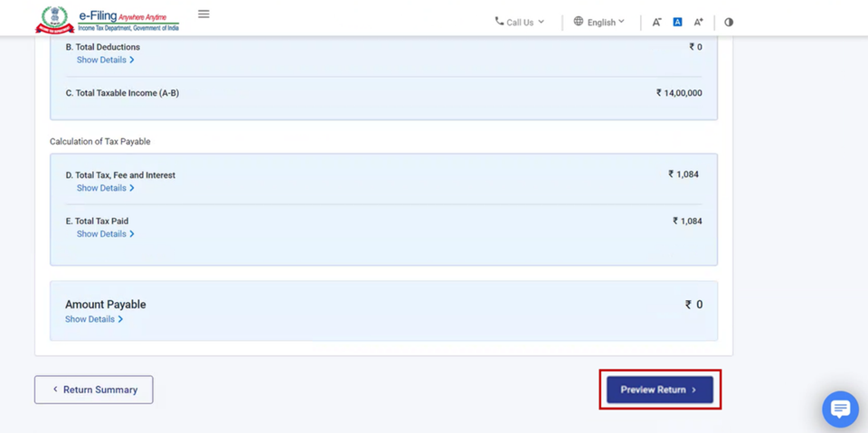The width and height of the screenshot is (868, 433).
Task: Increase font size with A+ icon
Action: [x=698, y=22]
